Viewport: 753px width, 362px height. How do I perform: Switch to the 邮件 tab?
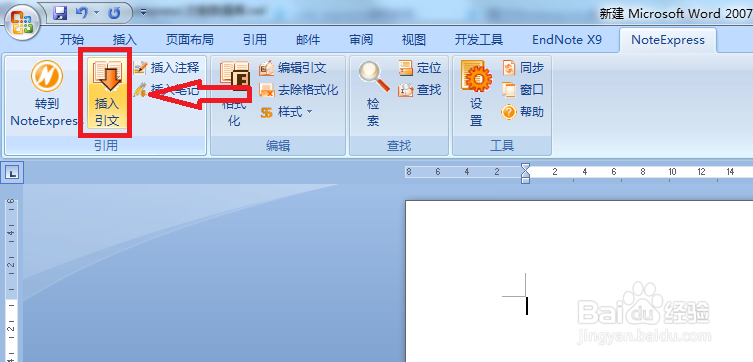click(x=308, y=40)
